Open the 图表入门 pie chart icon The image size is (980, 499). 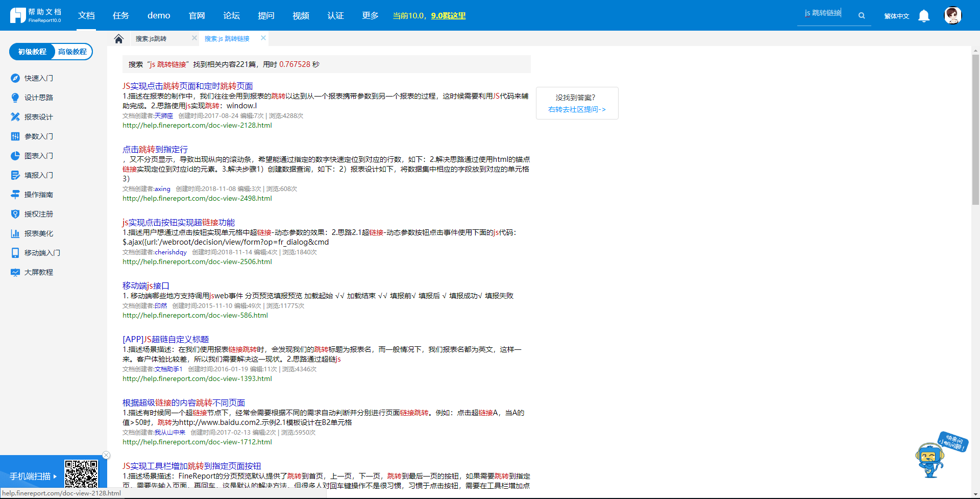pos(15,156)
